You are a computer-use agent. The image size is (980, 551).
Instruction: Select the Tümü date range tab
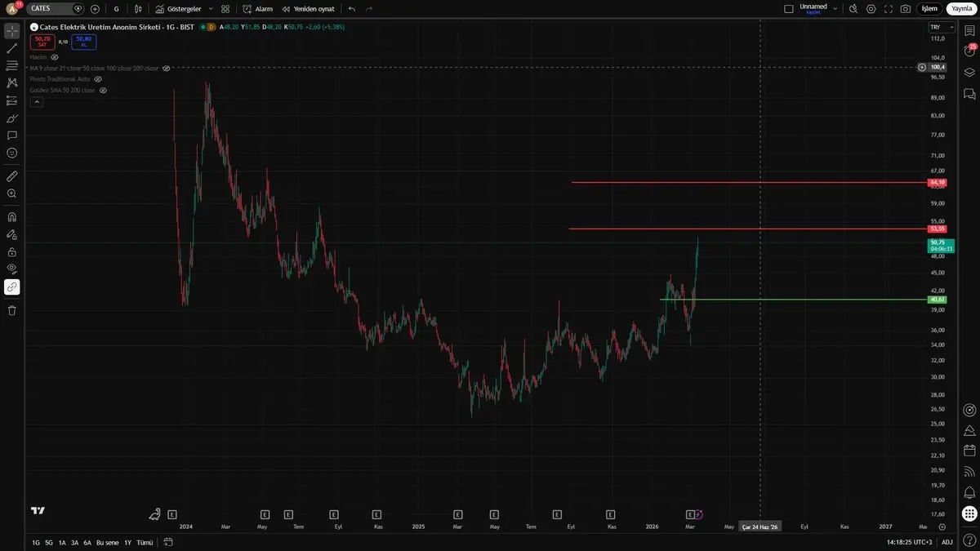tap(145, 542)
